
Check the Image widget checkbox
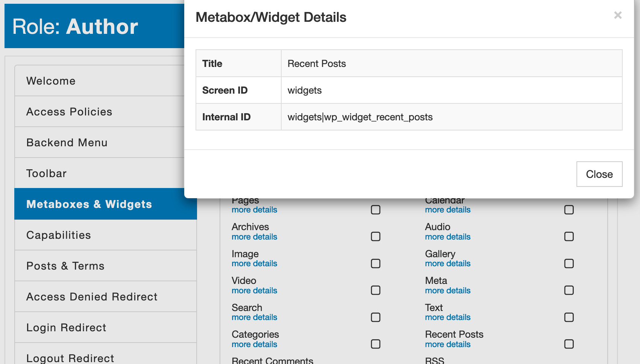[x=376, y=264]
